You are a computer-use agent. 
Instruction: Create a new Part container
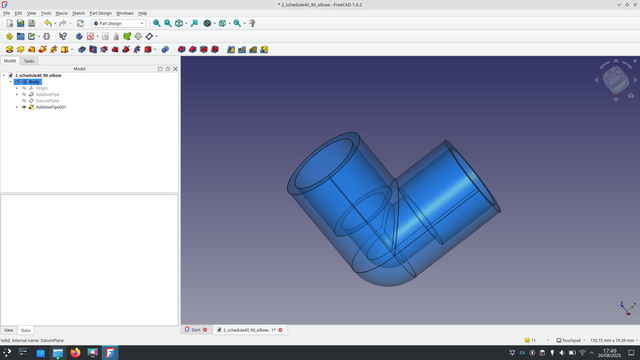tap(9, 36)
